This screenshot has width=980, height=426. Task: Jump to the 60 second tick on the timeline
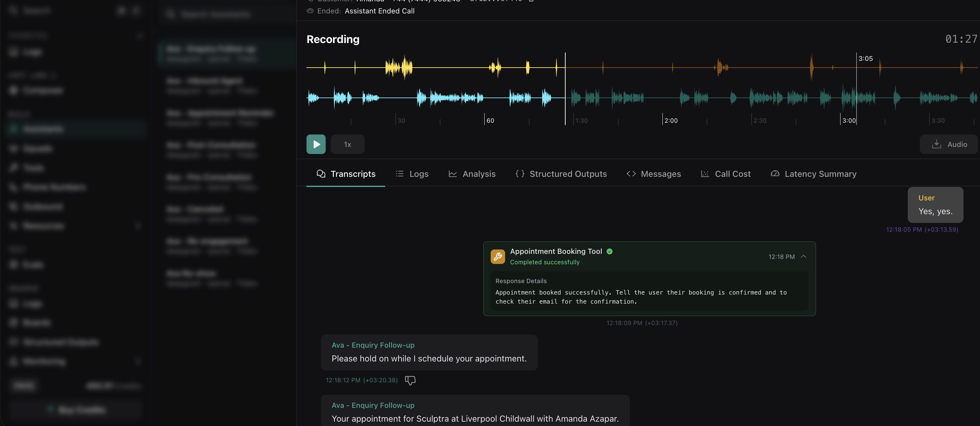490,121
